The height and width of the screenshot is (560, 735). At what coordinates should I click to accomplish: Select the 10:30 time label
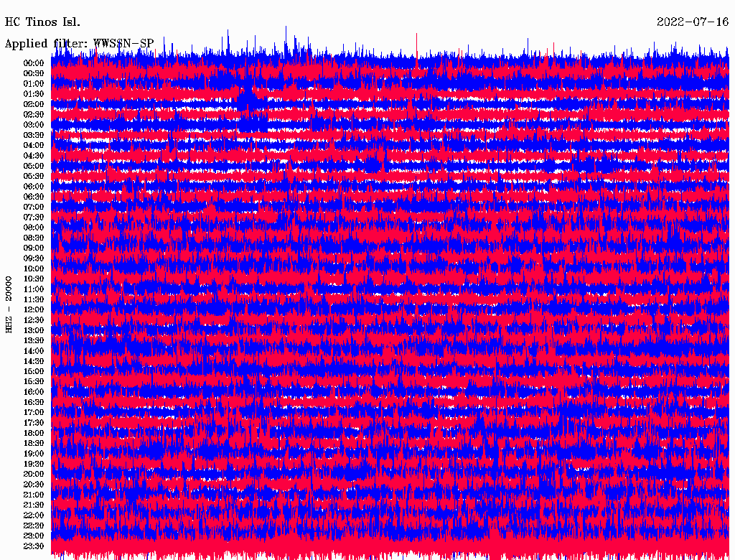(x=34, y=279)
